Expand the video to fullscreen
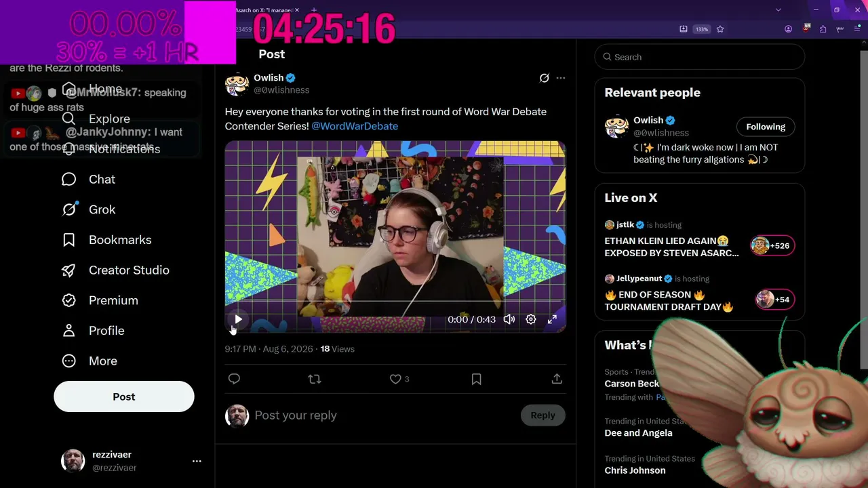Image resolution: width=868 pixels, height=488 pixels. [552, 319]
